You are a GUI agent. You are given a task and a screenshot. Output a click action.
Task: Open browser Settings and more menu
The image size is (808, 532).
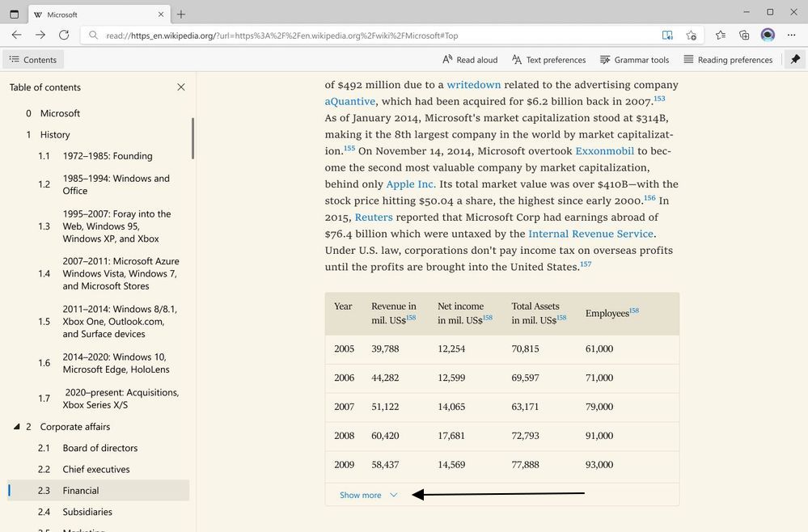[792, 35]
